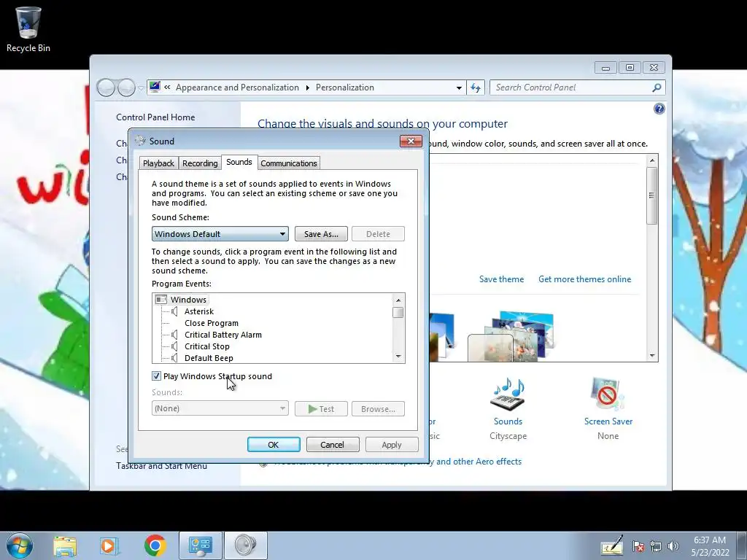
Task: Open the Sound Scheme dropdown
Action: coord(220,234)
